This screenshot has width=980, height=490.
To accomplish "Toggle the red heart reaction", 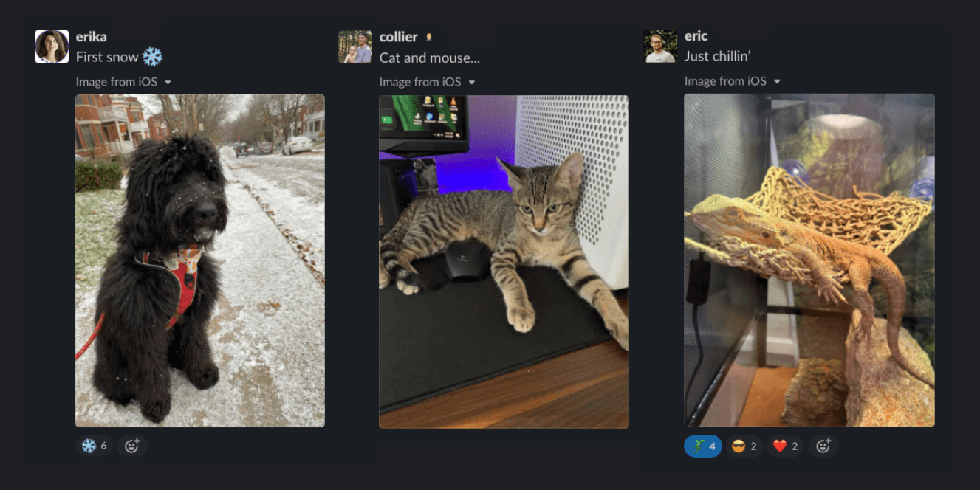I will 785,446.
